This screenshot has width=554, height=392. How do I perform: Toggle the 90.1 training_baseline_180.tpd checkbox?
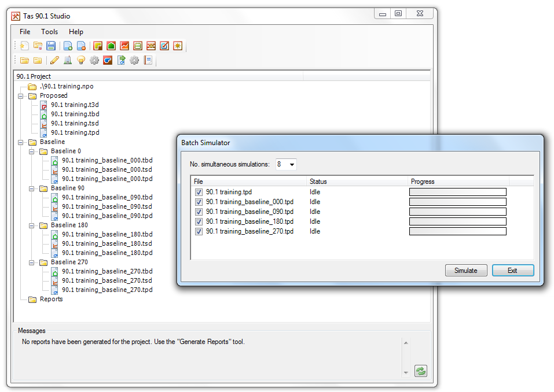pyautogui.click(x=199, y=221)
